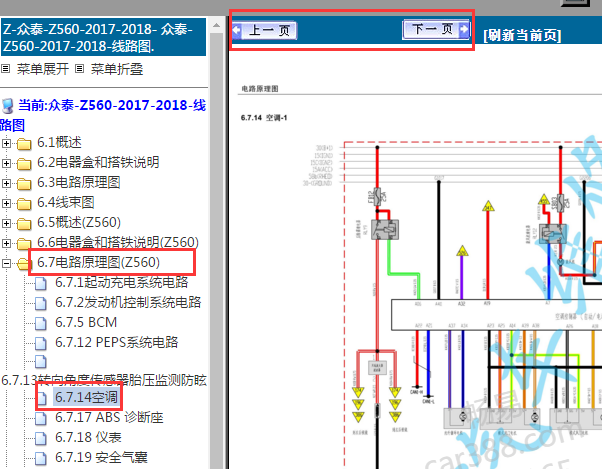Click 刷新当前页 refresh link
602x469 pixels.
pyautogui.click(x=522, y=35)
